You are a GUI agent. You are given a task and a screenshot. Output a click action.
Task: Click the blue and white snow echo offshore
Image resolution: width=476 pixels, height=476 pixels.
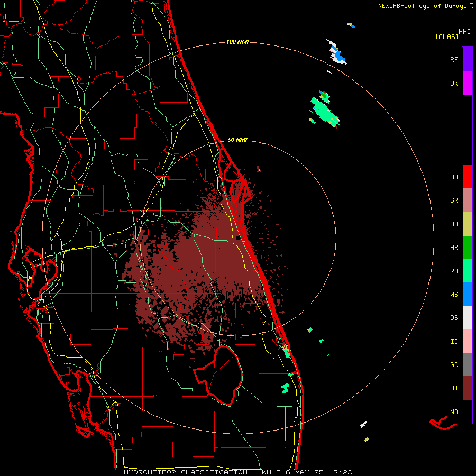coord(337,52)
